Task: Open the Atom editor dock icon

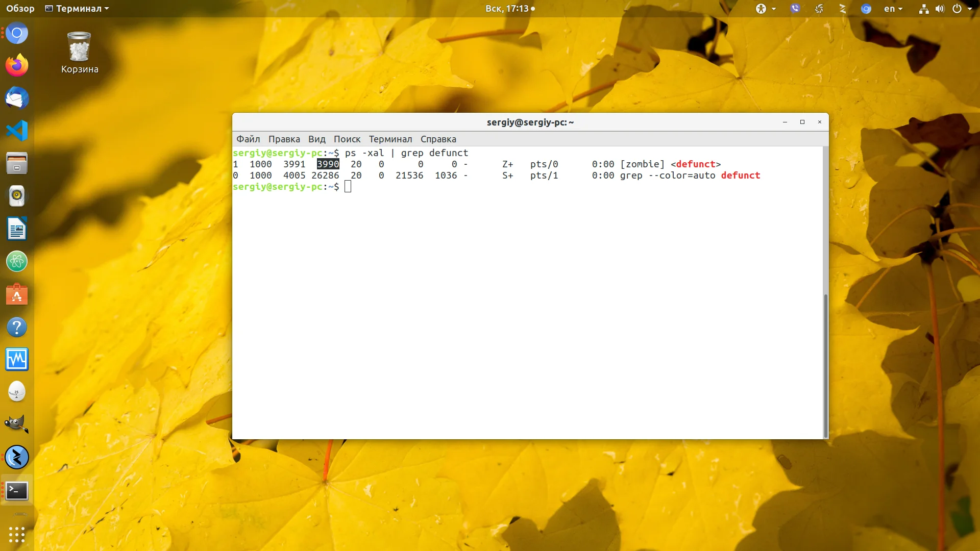Action: (x=17, y=262)
